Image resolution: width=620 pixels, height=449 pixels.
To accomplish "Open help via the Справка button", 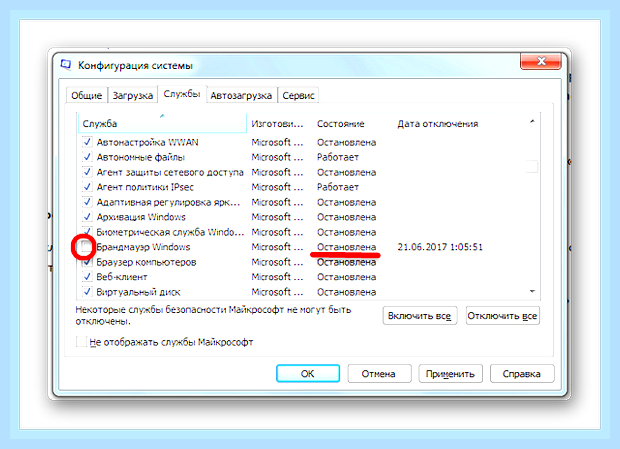I will coord(522,374).
